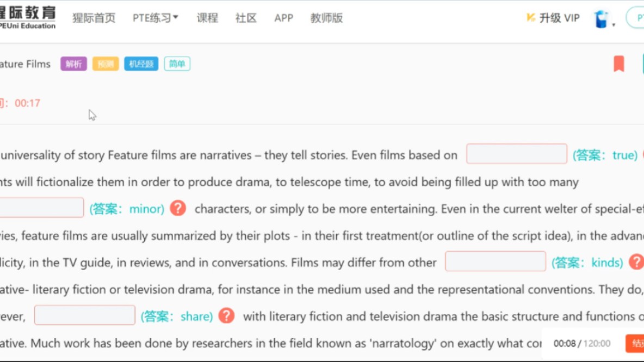The height and width of the screenshot is (362, 644).
Task: Select the APP navigation item
Action: click(x=284, y=18)
